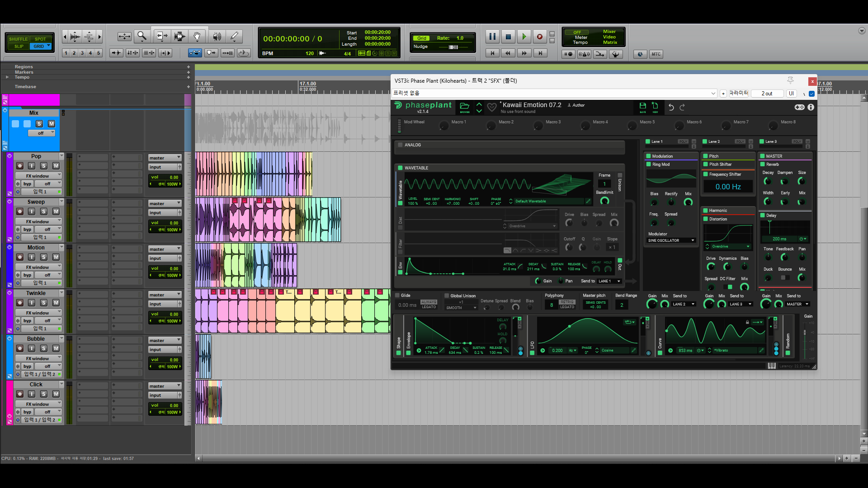Undo last Phase Plant change
This screenshot has height=488, width=868.
(671, 107)
